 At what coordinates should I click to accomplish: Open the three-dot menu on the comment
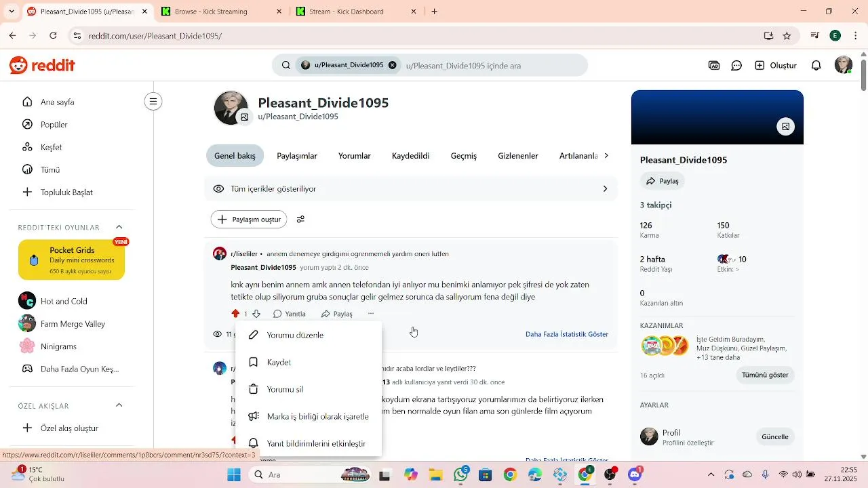click(x=371, y=314)
